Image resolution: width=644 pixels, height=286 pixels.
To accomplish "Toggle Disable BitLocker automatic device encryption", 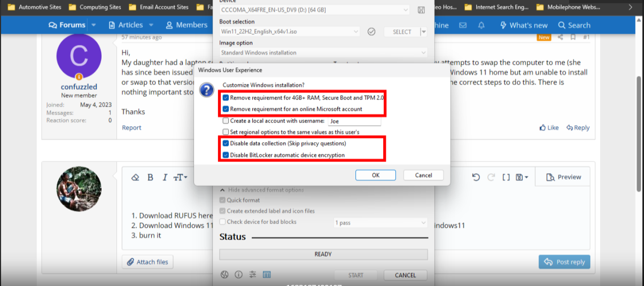I will pyautogui.click(x=226, y=155).
